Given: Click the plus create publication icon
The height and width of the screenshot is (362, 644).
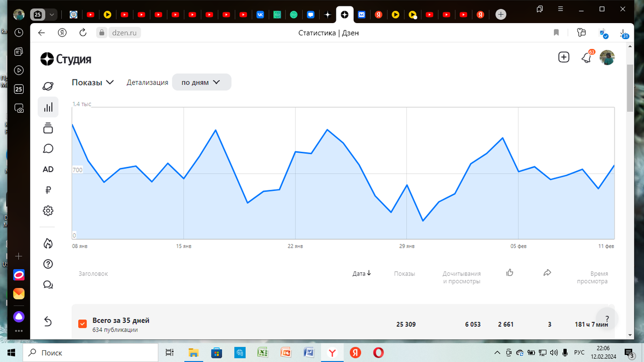Looking at the screenshot, I should [563, 57].
